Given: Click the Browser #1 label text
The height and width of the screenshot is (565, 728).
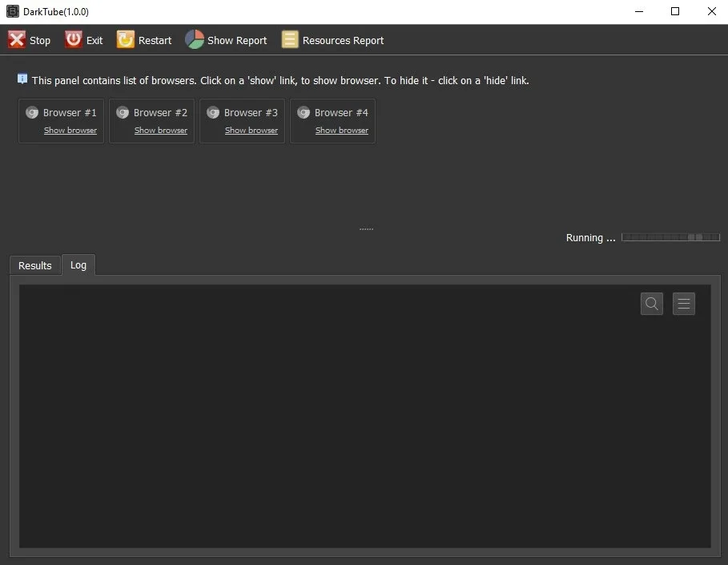Looking at the screenshot, I should click(x=70, y=112).
